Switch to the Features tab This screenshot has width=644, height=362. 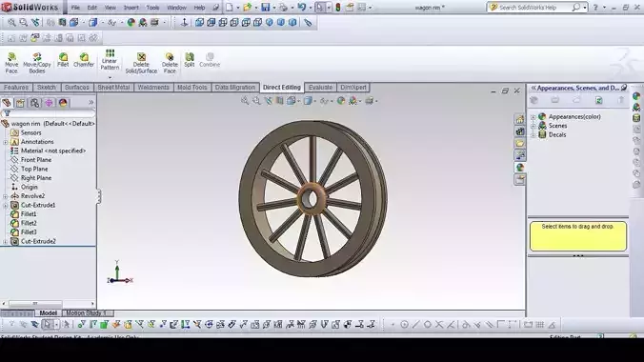coord(16,87)
